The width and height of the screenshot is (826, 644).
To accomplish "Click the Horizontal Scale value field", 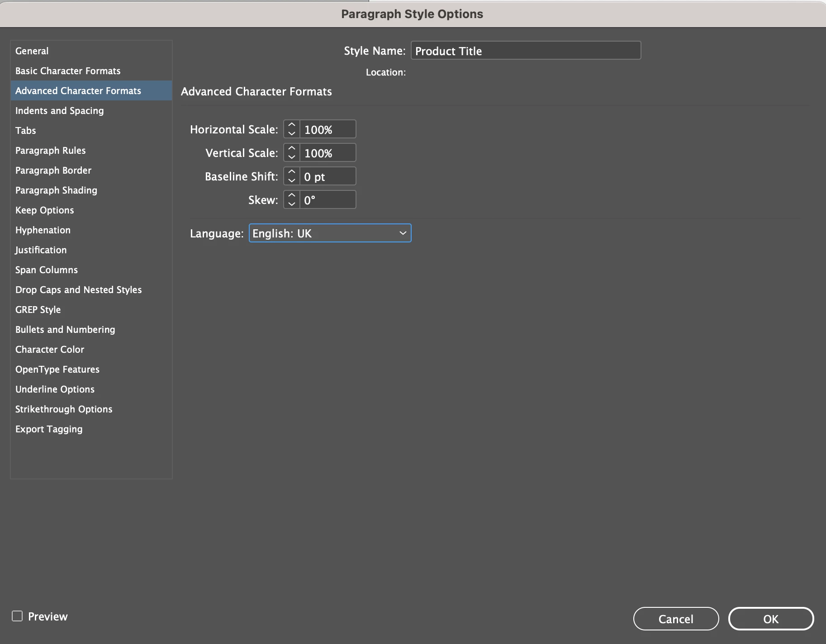I will (x=328, y=129).
